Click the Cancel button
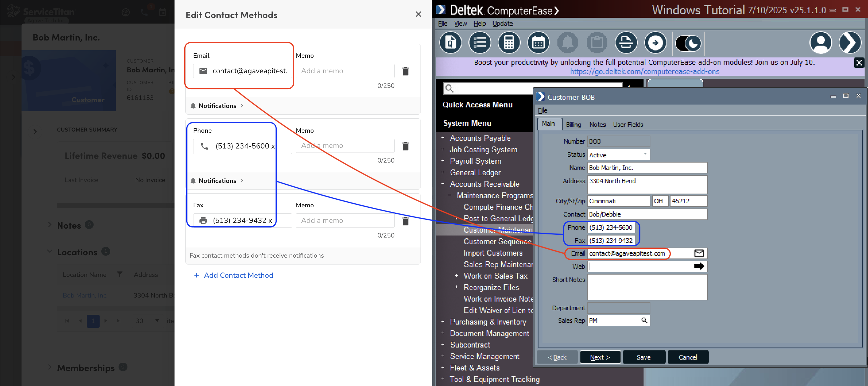The width and height of the screenshot is (868, 386). (687, 357)
